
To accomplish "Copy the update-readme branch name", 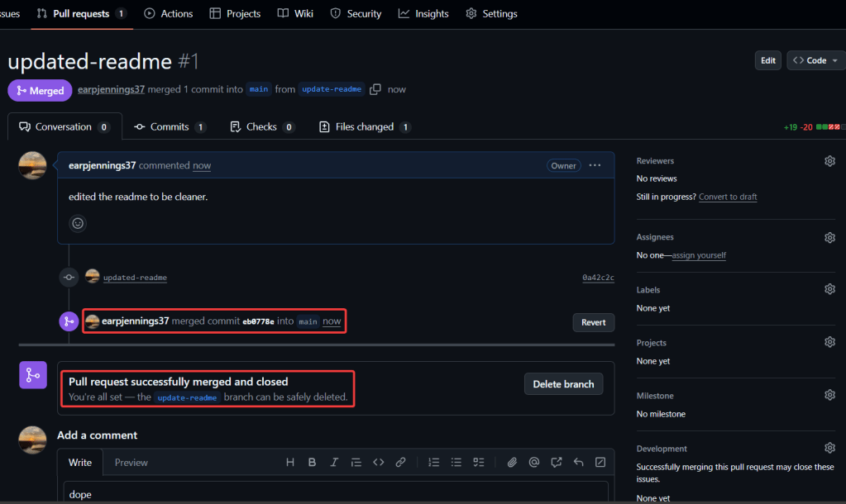I will (375, 89).
